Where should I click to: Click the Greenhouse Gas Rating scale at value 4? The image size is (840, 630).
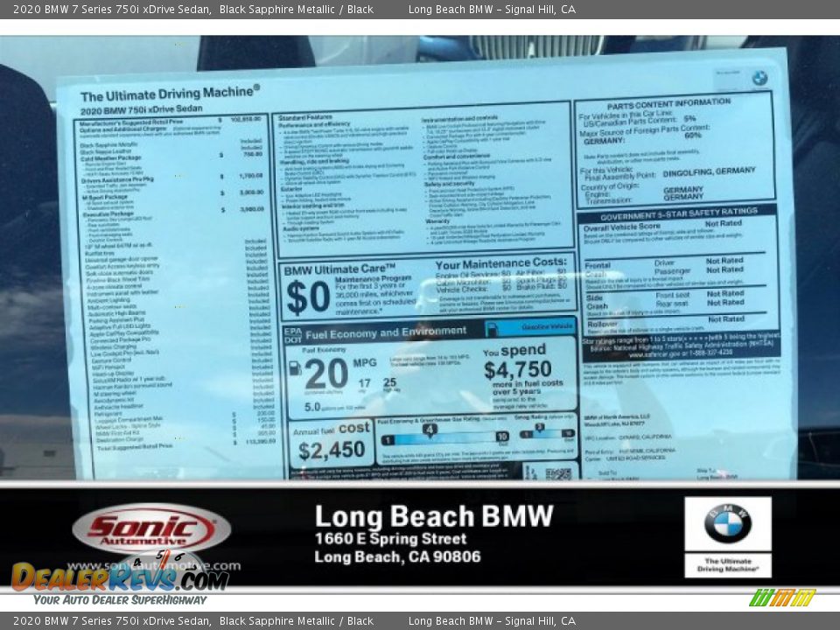(x=430, y=430)
